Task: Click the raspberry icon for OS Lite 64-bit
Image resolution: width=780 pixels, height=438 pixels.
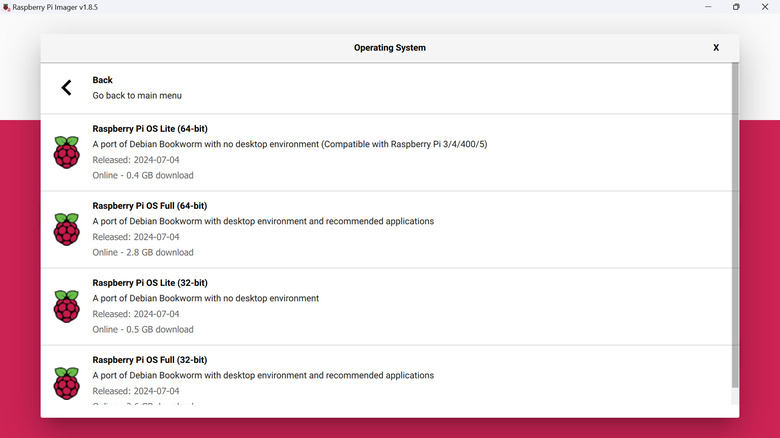Action: click(x=66, y=152)
